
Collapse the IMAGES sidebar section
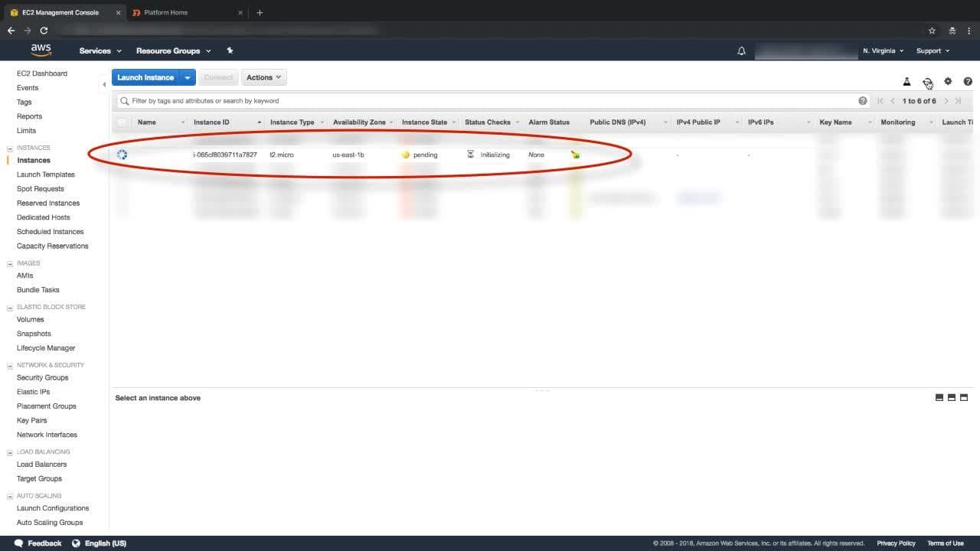coord(10,263)
